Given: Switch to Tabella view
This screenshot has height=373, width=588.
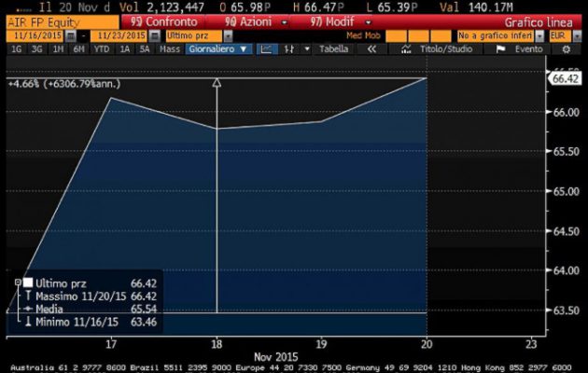Looking at the screenshot, I should [x=333, y=48].
